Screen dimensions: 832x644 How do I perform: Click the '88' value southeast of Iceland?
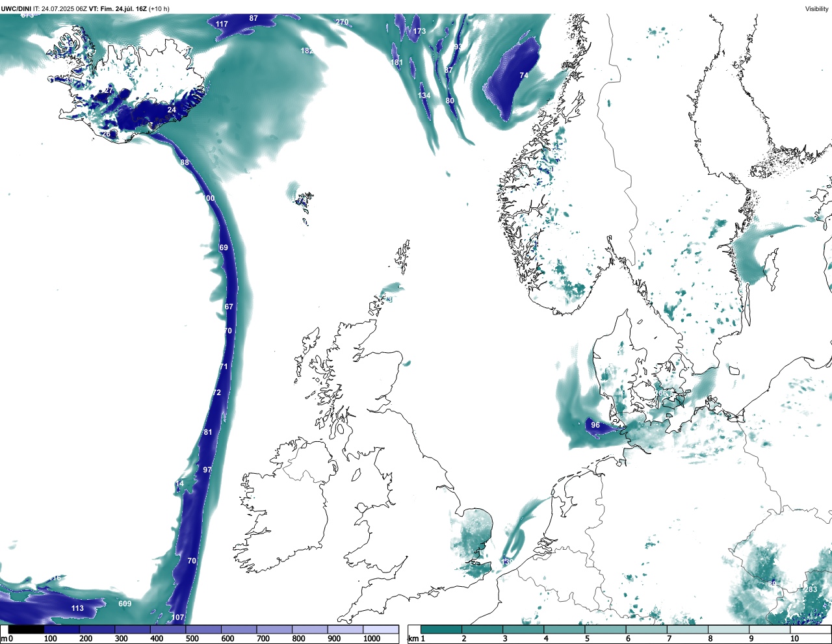(185, 162)
